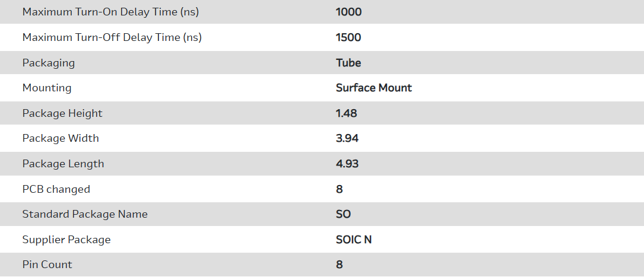This screenshot has height=277, width=644.
Task: Click the Standard Package Name label
Action: (85, 214)
